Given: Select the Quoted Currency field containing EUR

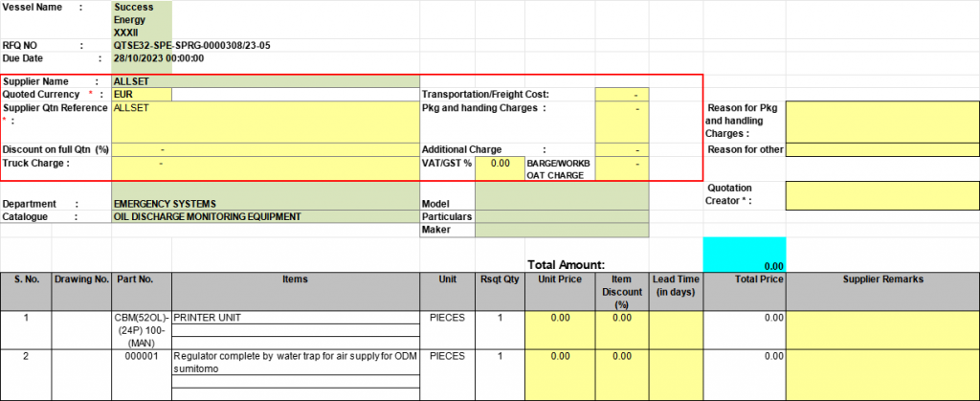Looking at the screenshot, I should click(x=142, y=95).
